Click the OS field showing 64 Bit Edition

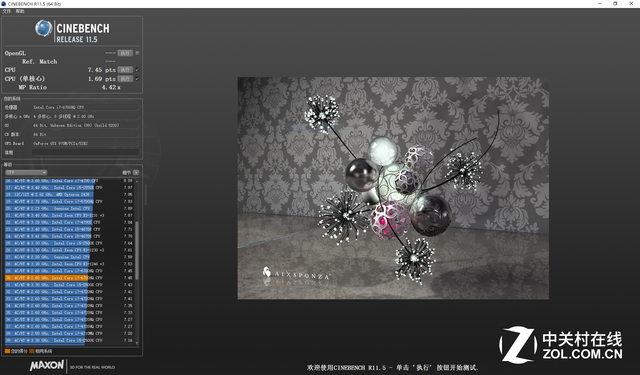[x=85, y=125]
